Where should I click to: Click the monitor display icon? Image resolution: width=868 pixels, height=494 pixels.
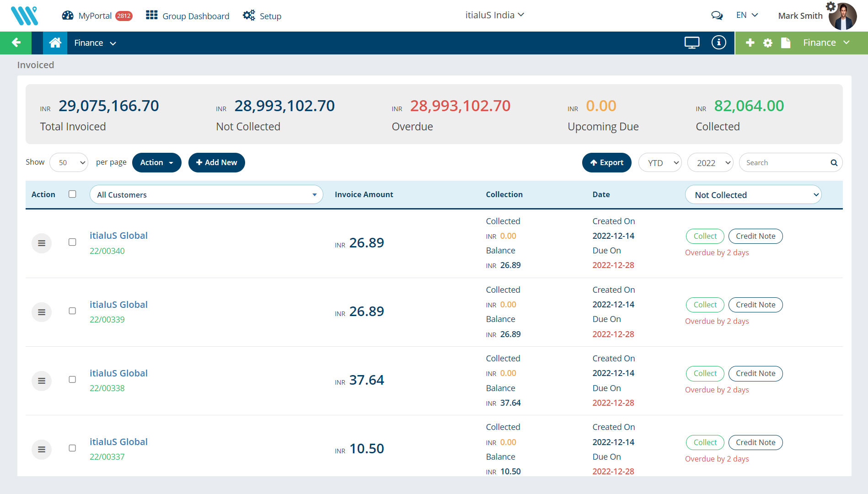click(x=691, y=43)
